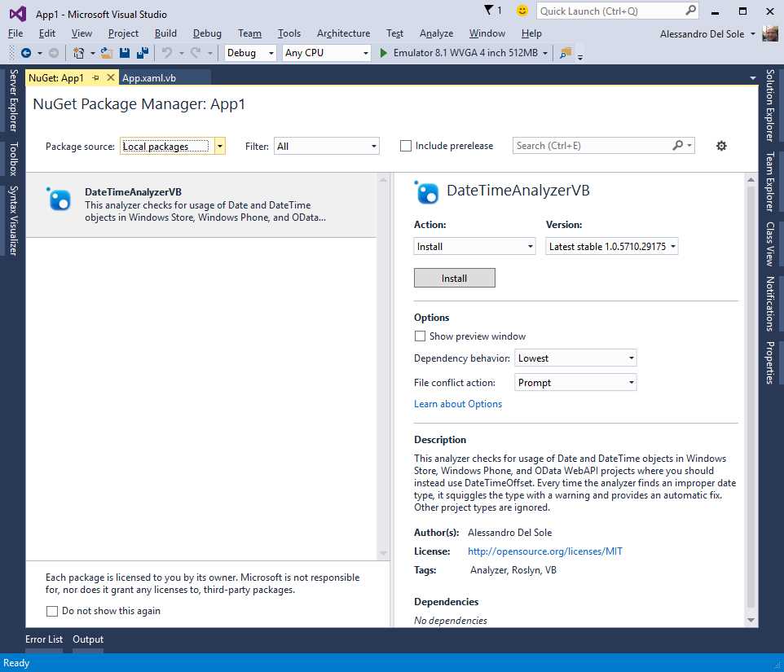Open the Architecture menu
The height and width of the screenshot is (672, 784).
[343, 33]
